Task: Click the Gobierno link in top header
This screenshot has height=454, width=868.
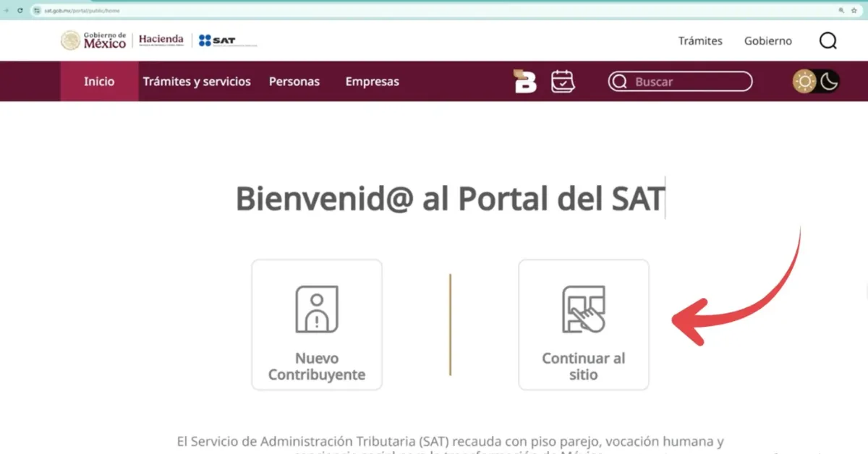Action: [x=768, y=41]
